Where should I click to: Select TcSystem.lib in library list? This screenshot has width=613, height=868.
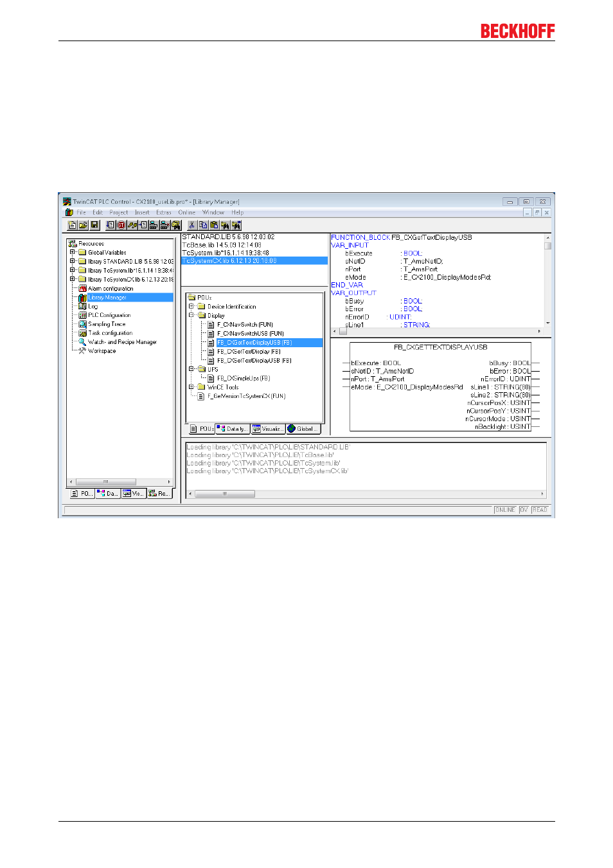point(254,253)
